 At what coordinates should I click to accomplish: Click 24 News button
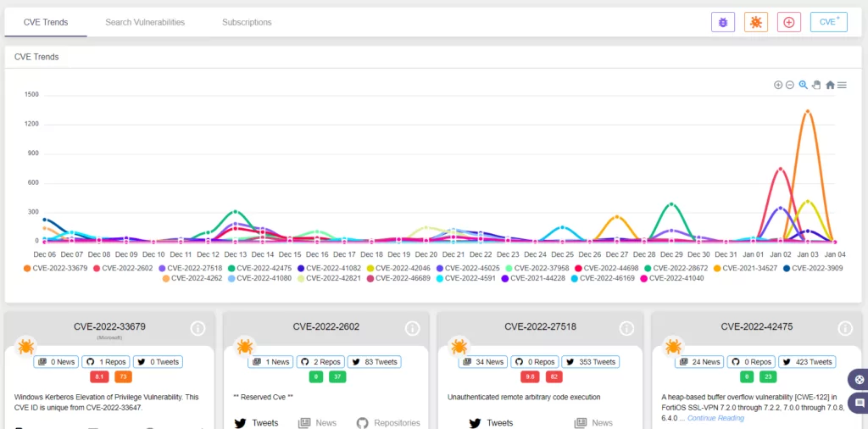pos(699,362)
